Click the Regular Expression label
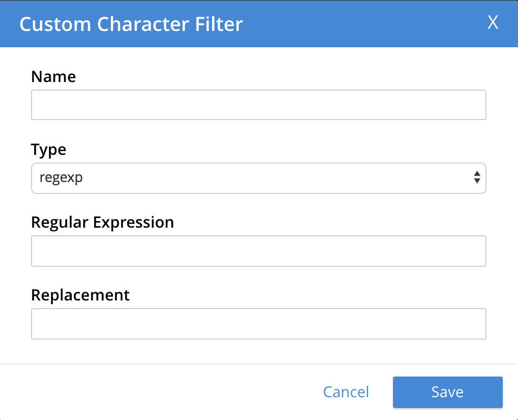The image size is (518, 420). (102, 222)
